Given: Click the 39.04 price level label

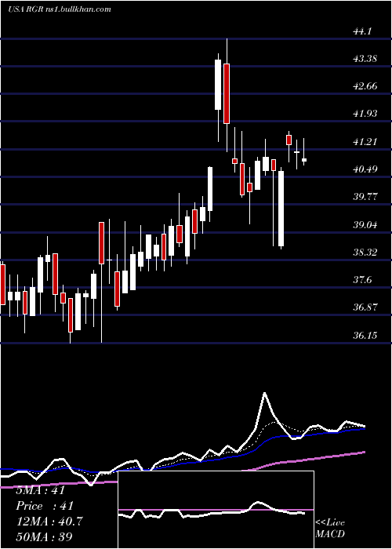Looking at the screenshot, I should tap(365, 224).
